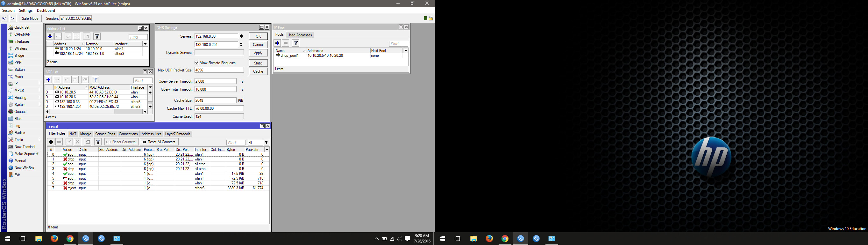868x245 pixels.
Task: Open column dropdown in Firewall rules table
Action: tap(267, 150)
